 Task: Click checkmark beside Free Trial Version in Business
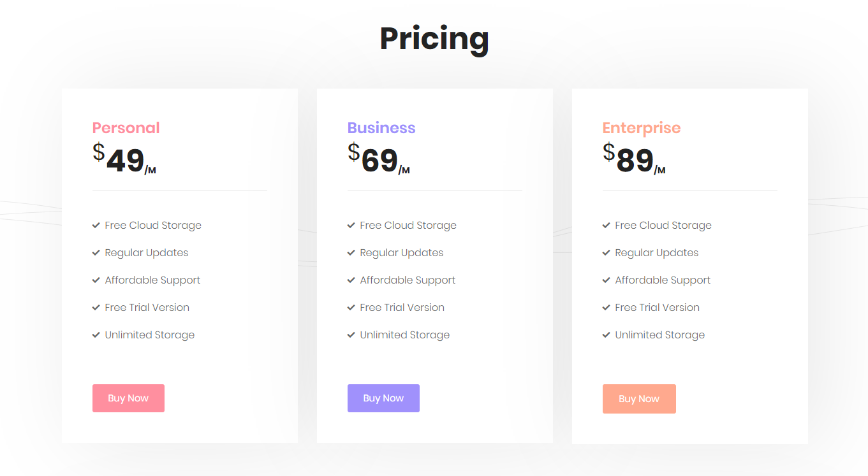[x=351, y=307]
